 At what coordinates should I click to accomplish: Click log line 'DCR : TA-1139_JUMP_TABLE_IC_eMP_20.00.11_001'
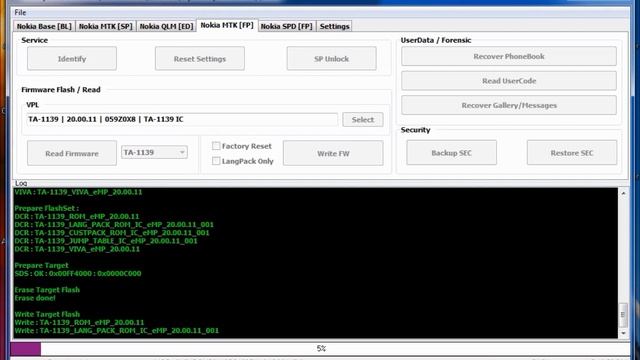[106, 241]
